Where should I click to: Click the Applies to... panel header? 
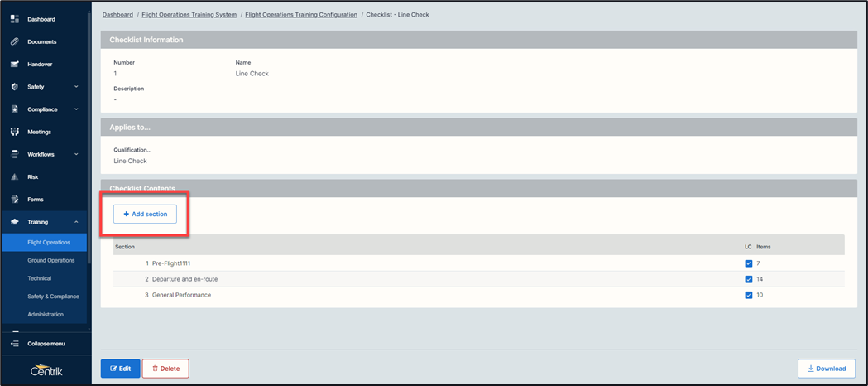click(479, 128)
